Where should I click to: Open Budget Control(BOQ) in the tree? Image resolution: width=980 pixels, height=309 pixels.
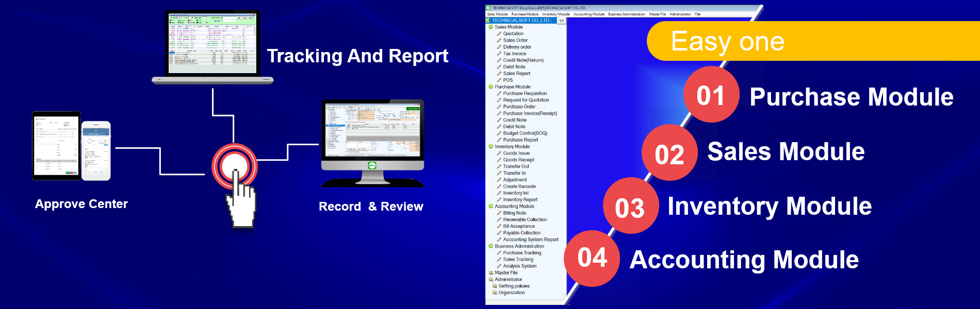525,133
